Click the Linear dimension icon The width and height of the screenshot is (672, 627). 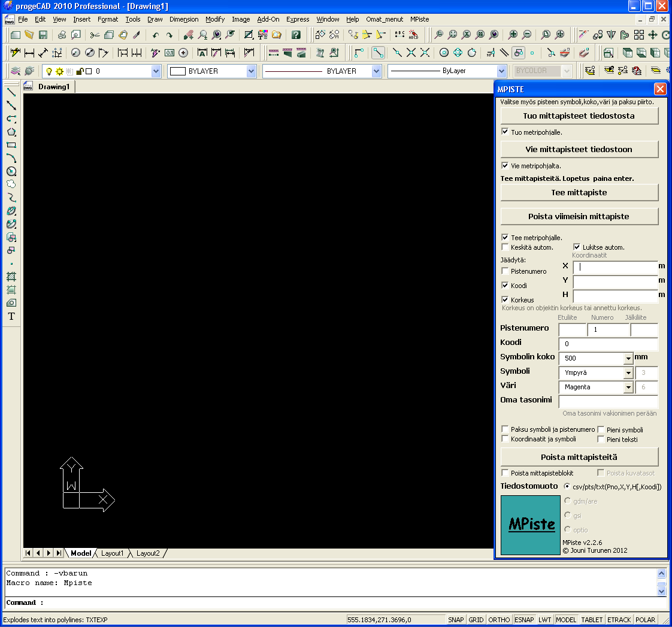coord(29,53)
